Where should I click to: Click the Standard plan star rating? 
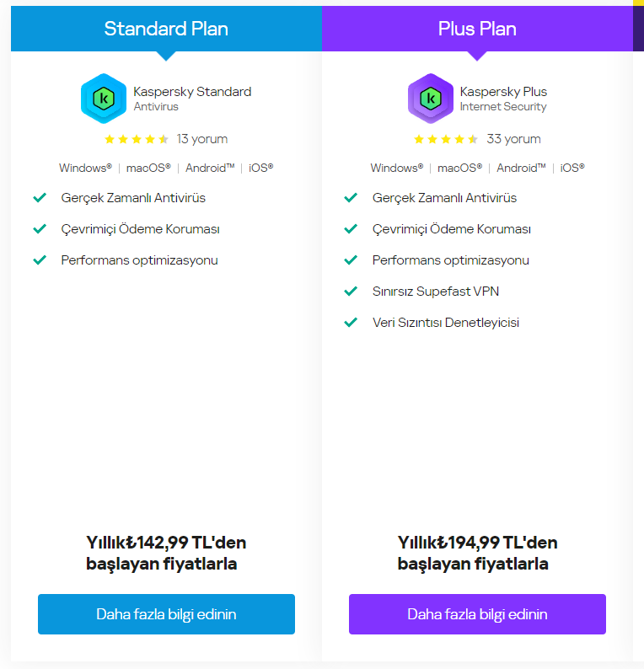pyautogui.click(x=137, y=139)
